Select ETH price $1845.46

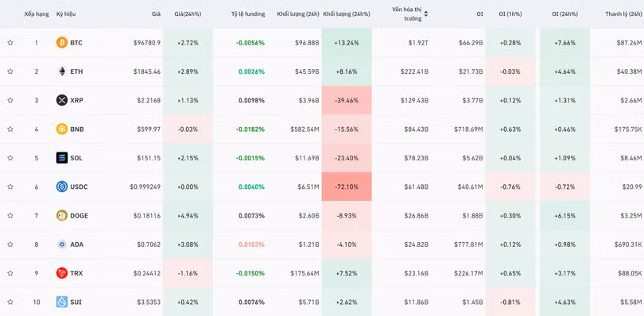coord(146,71)
